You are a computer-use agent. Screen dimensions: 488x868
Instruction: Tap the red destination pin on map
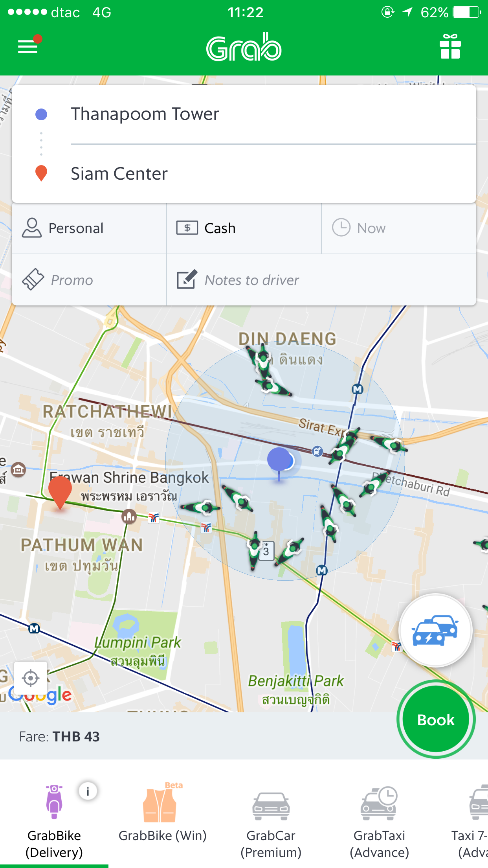60,492
